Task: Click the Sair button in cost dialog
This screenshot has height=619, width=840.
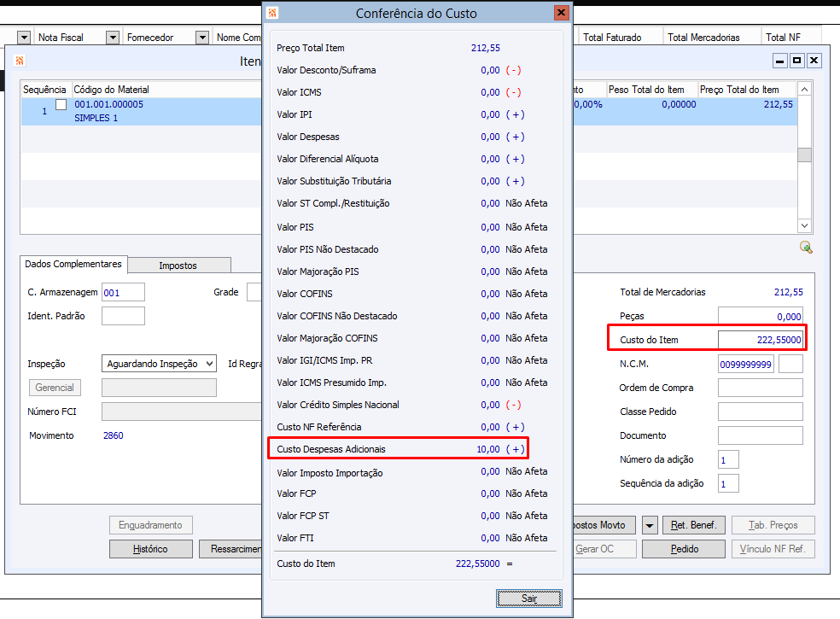Action: pos(528,599)
